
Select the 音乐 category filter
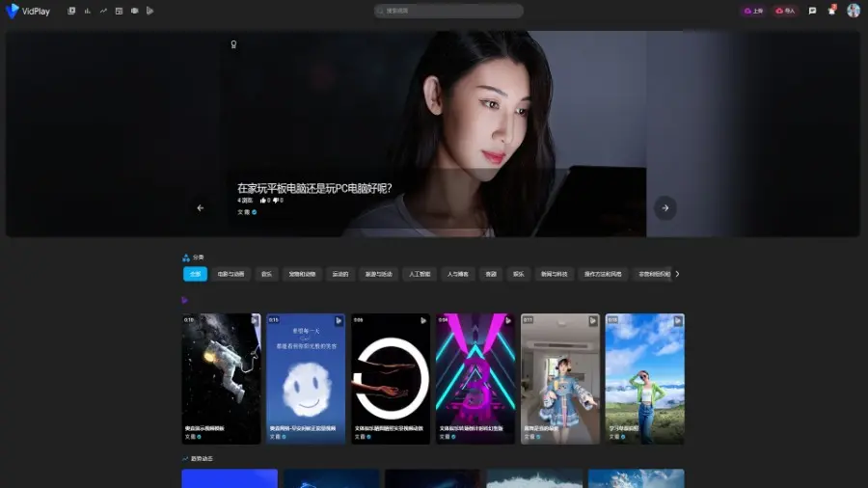tap(266, 274)
